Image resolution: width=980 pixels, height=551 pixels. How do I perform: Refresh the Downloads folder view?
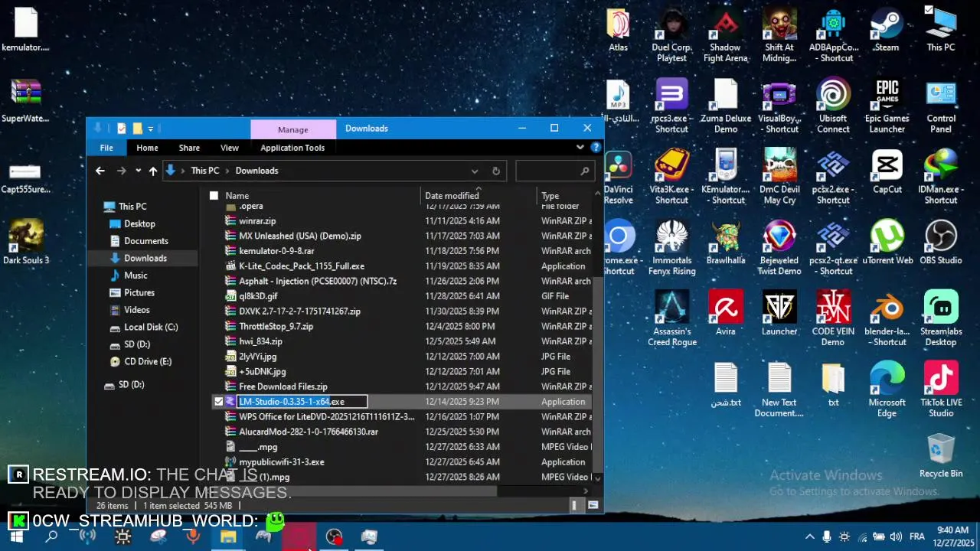(496, 171)
